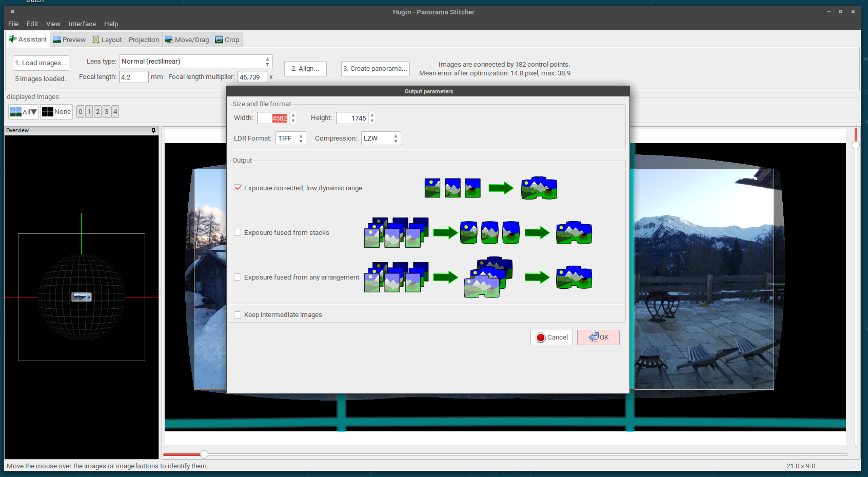Show all images with the All button
Image resolution: width=868 pixels, height=477 pixels.
pos(24,112)
